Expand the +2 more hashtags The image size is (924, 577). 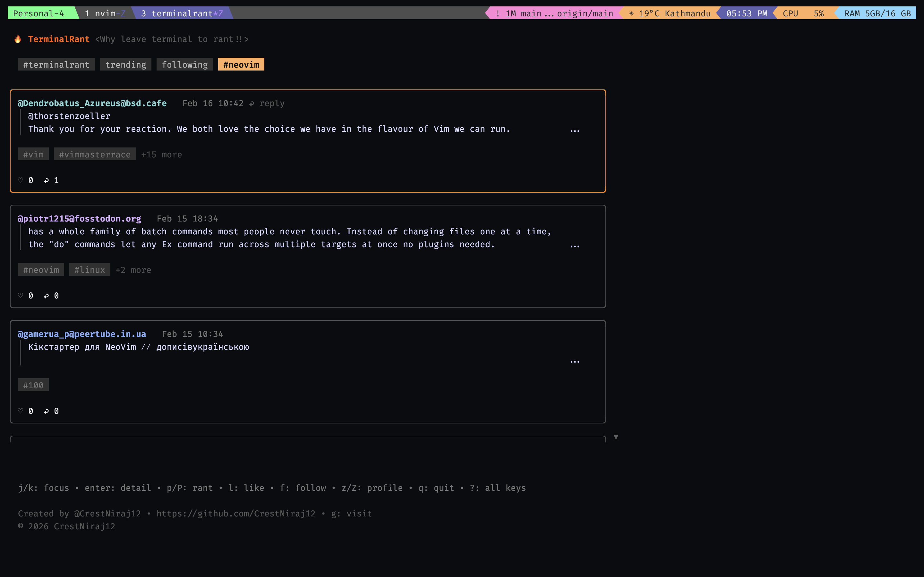133,269
